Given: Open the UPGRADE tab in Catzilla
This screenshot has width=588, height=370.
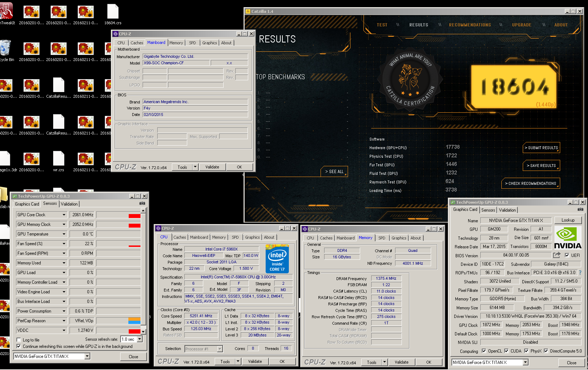Looking at the screenshot, I should tap(522, 25).
